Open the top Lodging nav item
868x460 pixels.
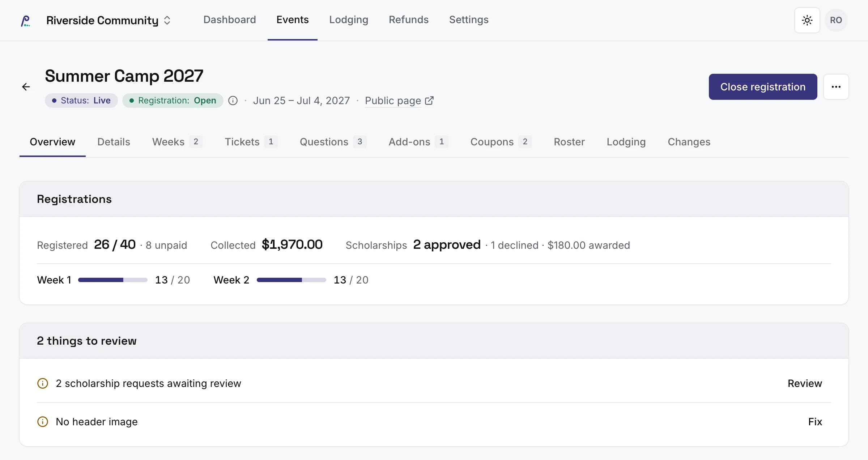[349, 20]
